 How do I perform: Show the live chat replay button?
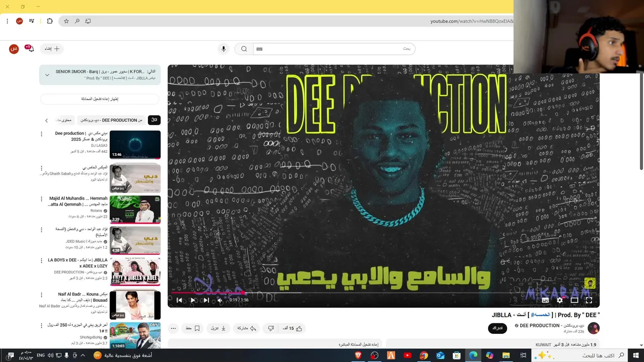tap(100, 99)
